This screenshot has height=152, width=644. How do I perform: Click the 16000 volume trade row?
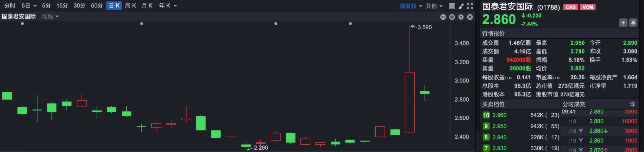pyautogui.click(x=599, y=121)
